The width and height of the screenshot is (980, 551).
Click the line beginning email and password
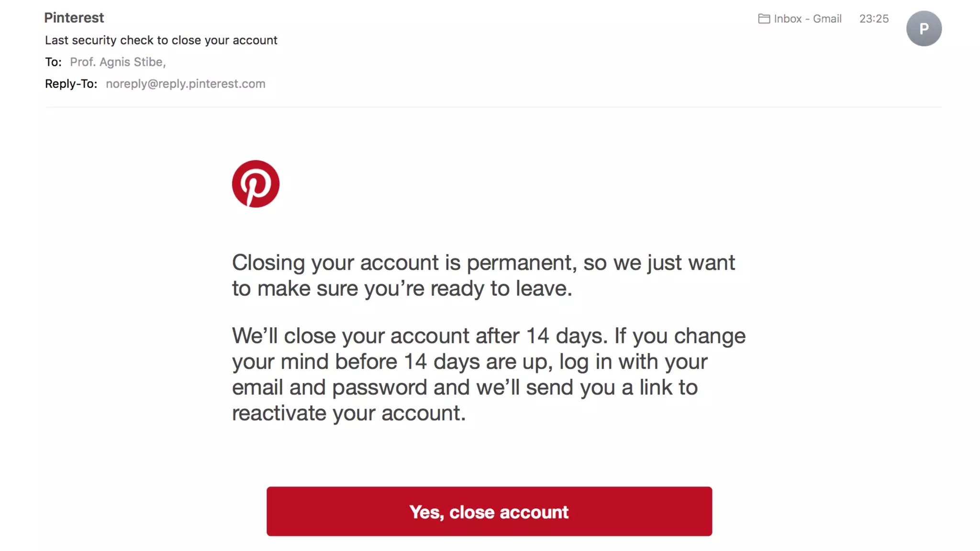pos(464,387)
